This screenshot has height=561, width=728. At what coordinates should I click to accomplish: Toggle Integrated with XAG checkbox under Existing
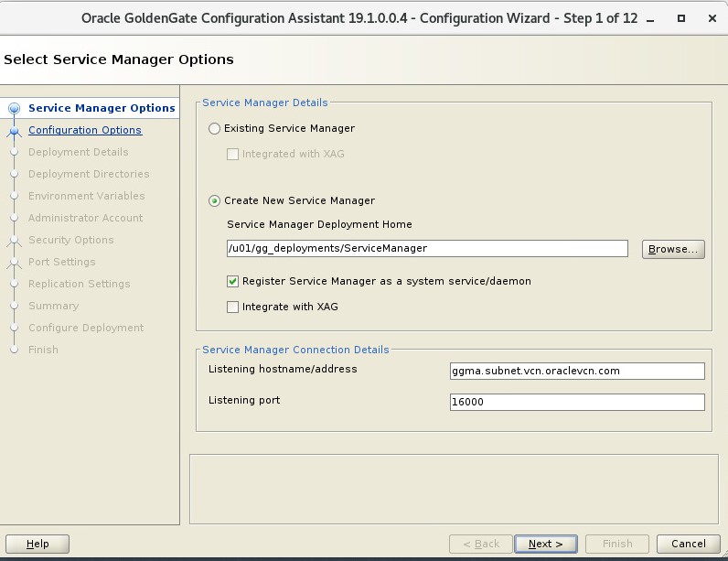232,154
